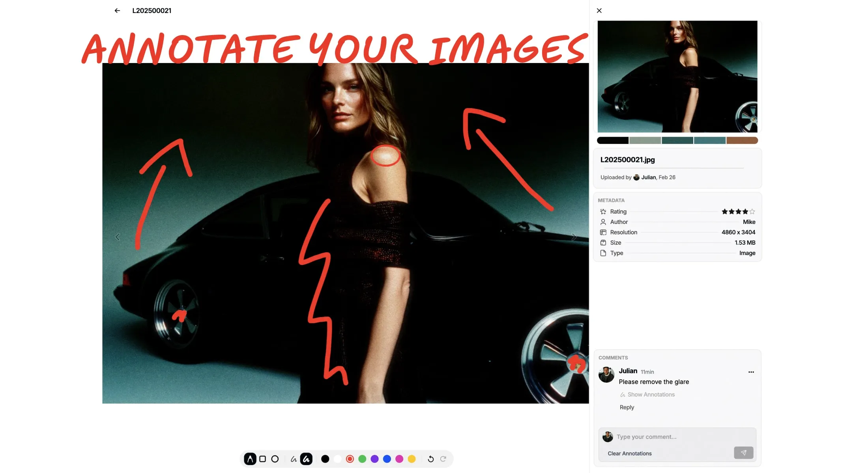This screenshot has height=473, width=868.
Task: Show Annotations for Julian's comment
Action: click(647, 395)
